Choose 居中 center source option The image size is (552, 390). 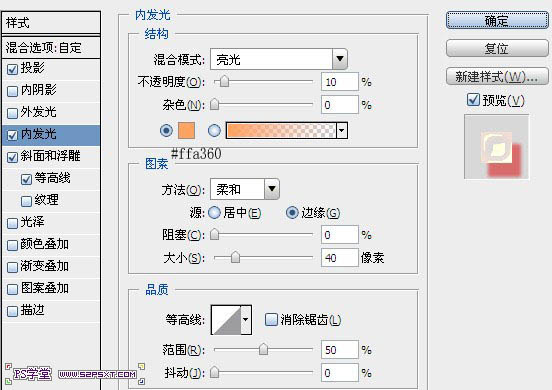[214, 213]
